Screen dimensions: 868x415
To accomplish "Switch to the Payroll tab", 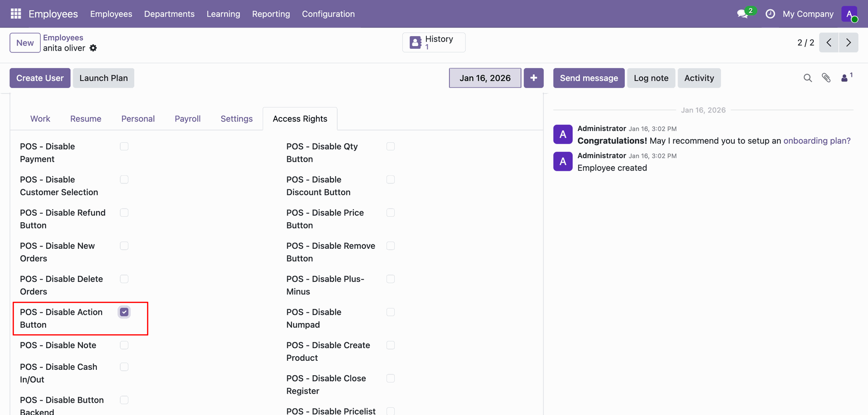I will click(x=188, y=119).
